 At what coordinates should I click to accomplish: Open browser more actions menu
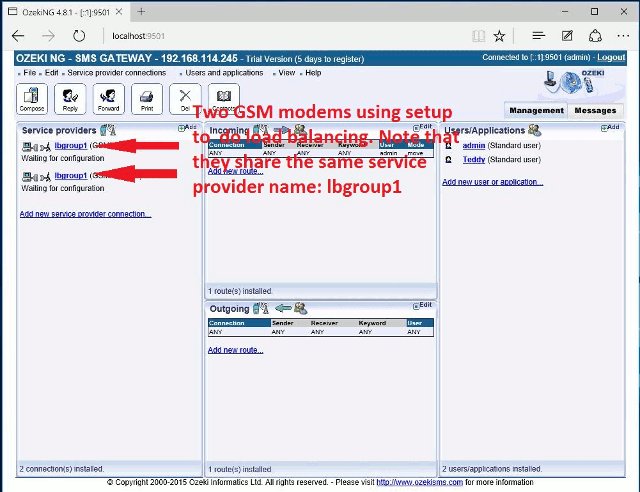tap(623, 36)
